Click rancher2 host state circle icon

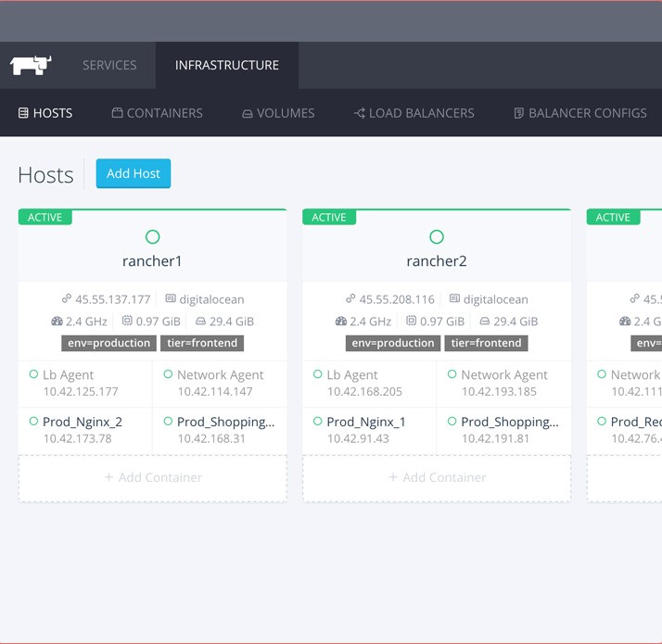tap(437, 237)
